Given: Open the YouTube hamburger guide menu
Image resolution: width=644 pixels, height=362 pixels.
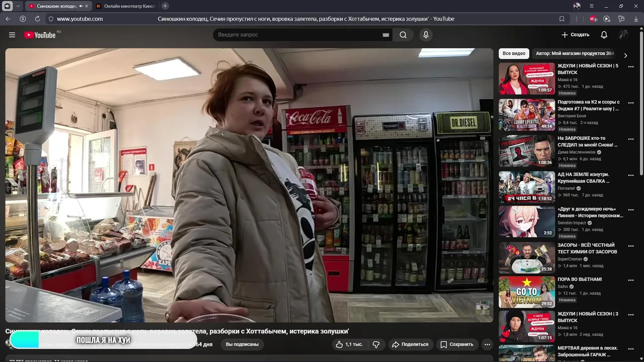Looking at the screenshot, I should point(12,35).
